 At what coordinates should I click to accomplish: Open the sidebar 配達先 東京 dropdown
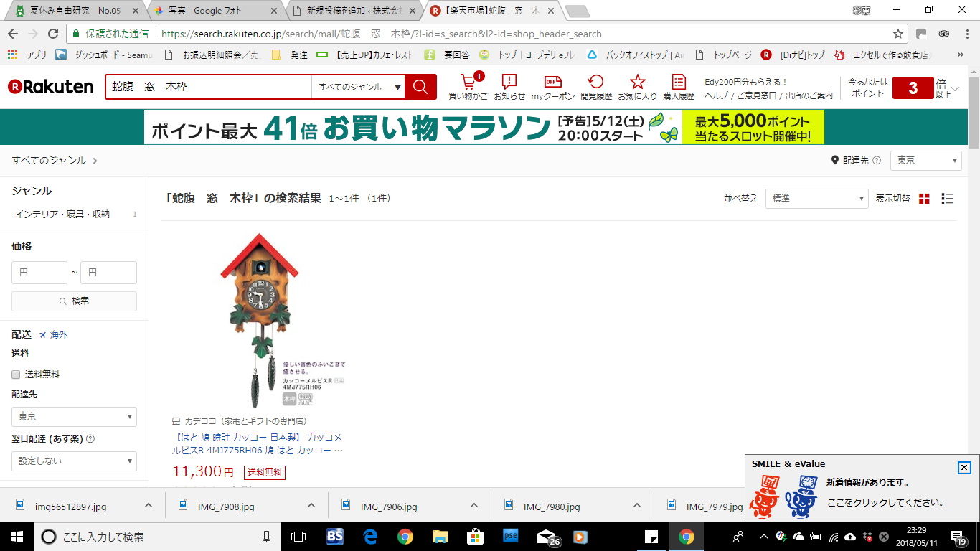[x=74, y=416]
